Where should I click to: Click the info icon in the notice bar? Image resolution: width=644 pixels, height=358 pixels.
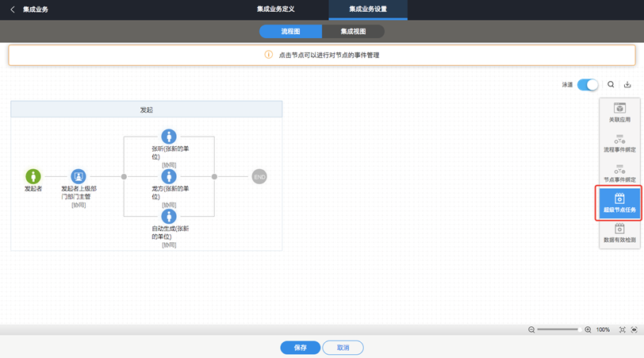click(x=268, y=55)
